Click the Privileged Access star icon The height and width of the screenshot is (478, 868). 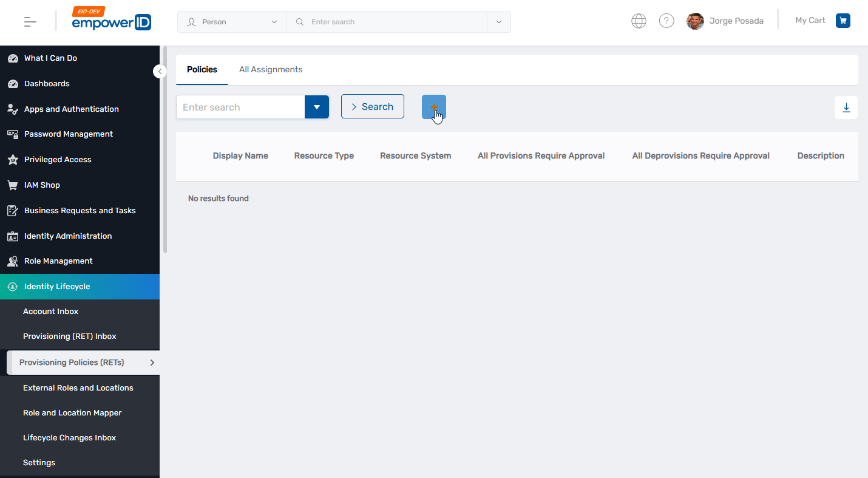pos(12,159)
